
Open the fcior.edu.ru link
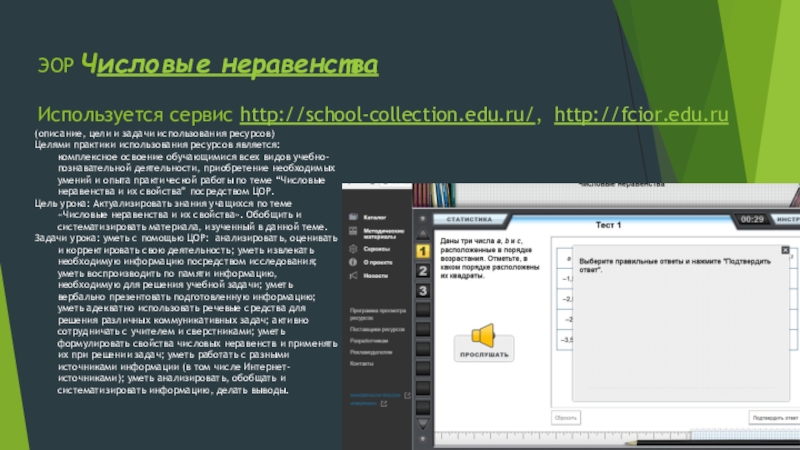click(641, 115)
